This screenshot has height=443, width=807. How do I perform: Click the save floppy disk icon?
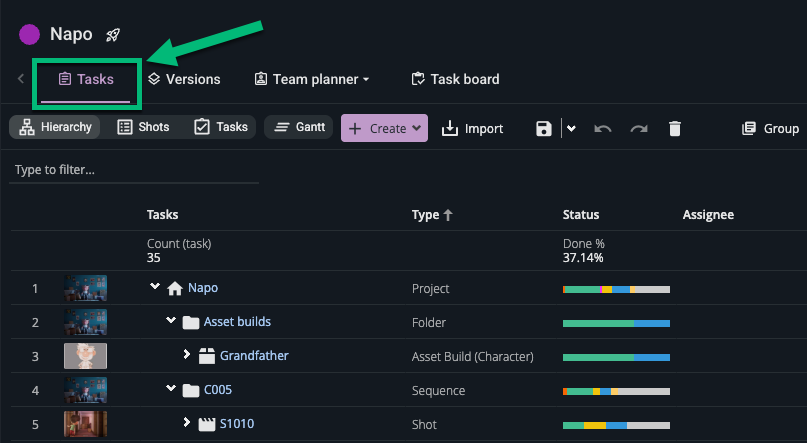(543, 129)
